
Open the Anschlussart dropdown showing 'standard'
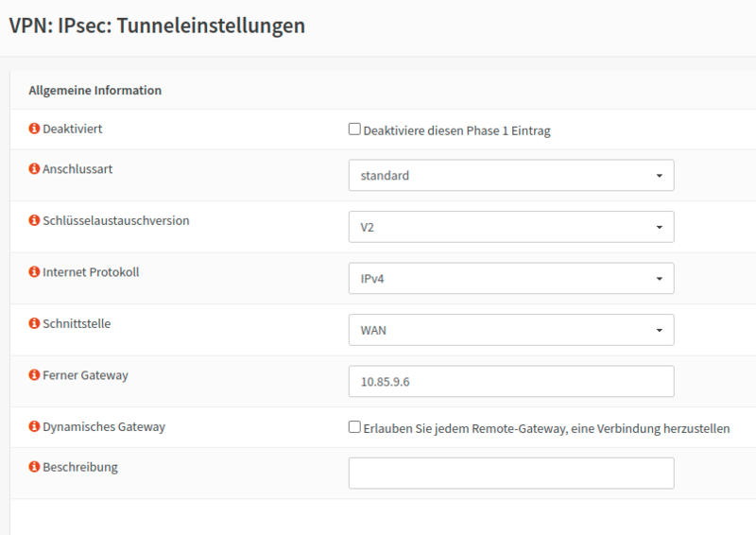510,175
